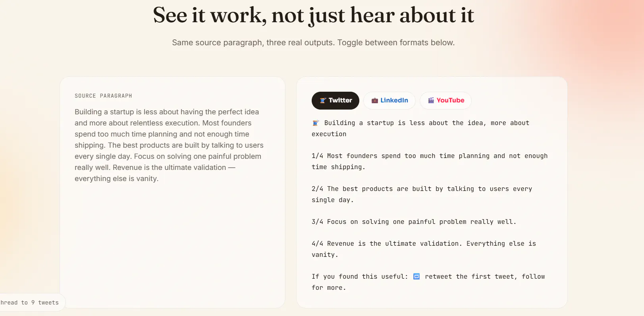644x316 pixels.
Task: Open the LinkedIn format tab
Action: (389, 100)
